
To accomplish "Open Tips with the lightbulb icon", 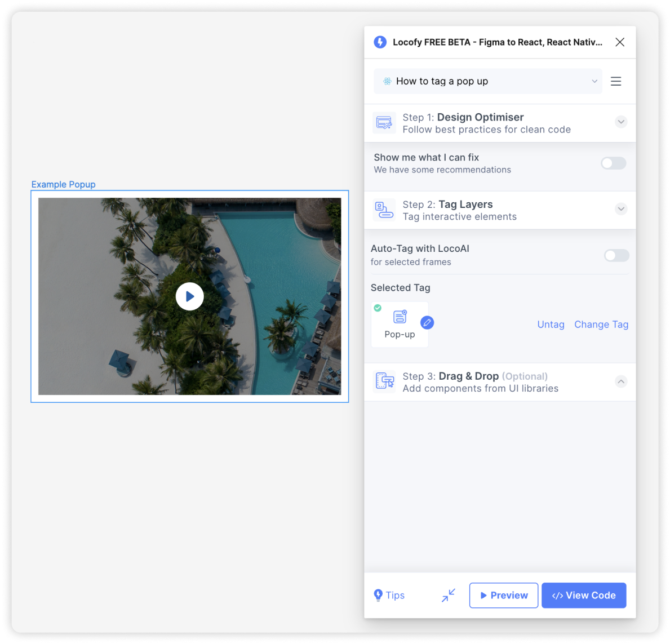I will (389, 596).
